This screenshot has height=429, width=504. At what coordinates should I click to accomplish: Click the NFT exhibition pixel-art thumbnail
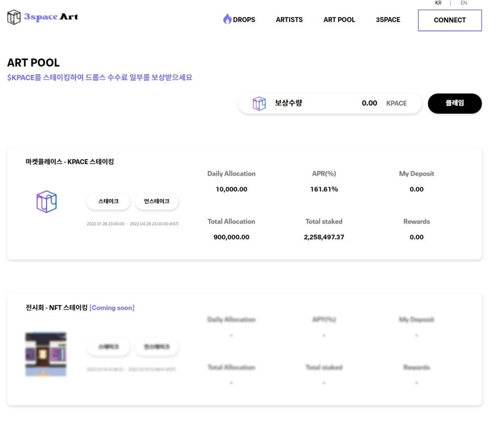click(45, 354)
